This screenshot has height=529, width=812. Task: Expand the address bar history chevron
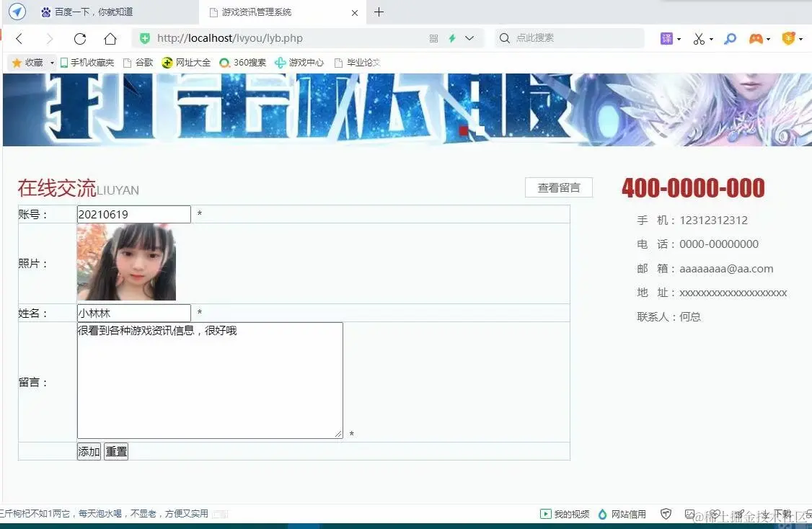point(469,38)
